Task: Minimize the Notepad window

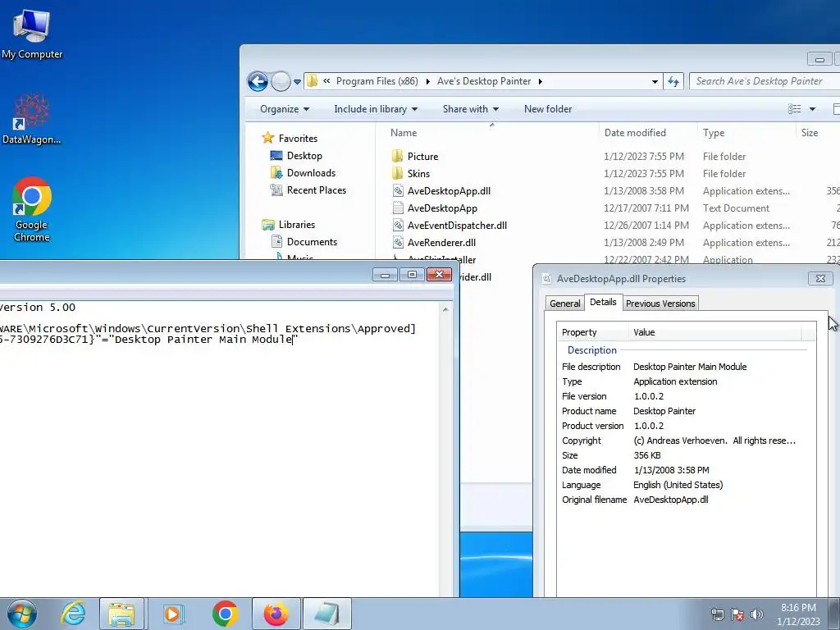Action: pos(386,274)
